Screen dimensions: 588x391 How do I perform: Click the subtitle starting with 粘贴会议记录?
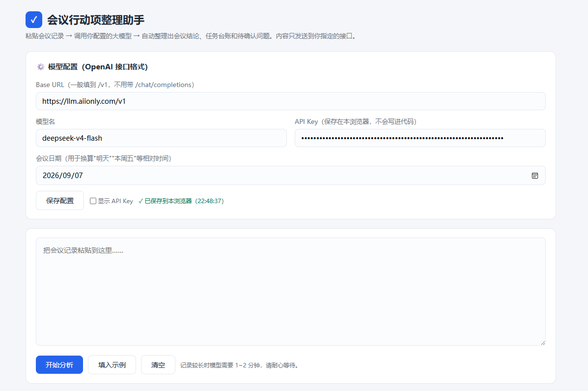191,36
